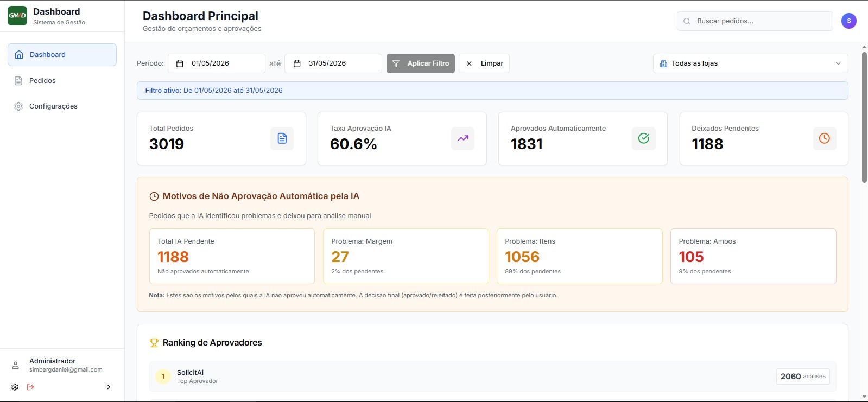Click the 2060 análises badge
This screenshot has height=402, width=868.
tap(803, 377)
